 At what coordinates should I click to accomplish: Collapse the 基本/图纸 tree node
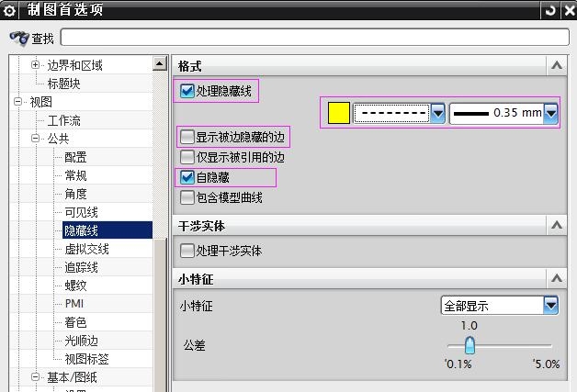35,377
